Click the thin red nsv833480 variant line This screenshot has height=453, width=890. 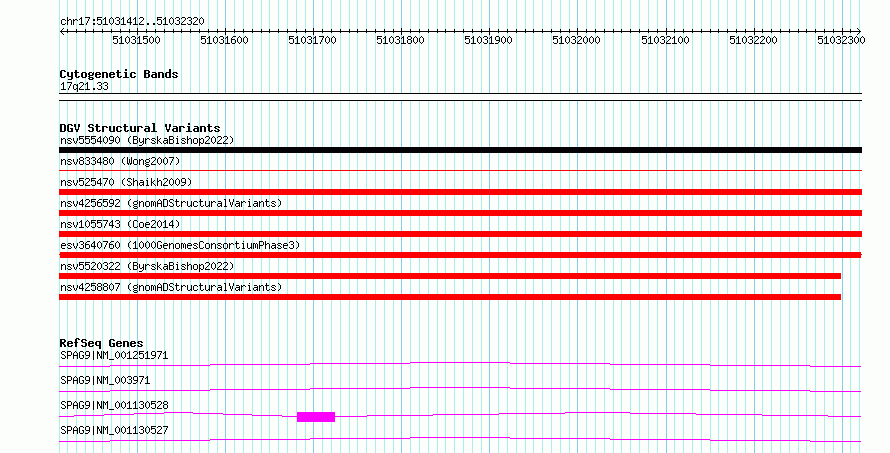460,170
